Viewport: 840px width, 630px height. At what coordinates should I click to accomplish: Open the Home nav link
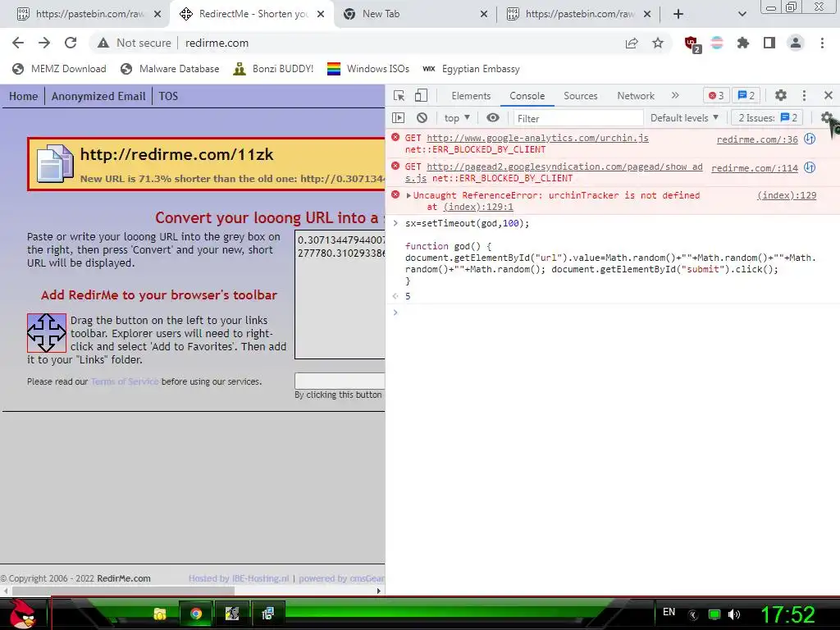(x=24, y=97)
